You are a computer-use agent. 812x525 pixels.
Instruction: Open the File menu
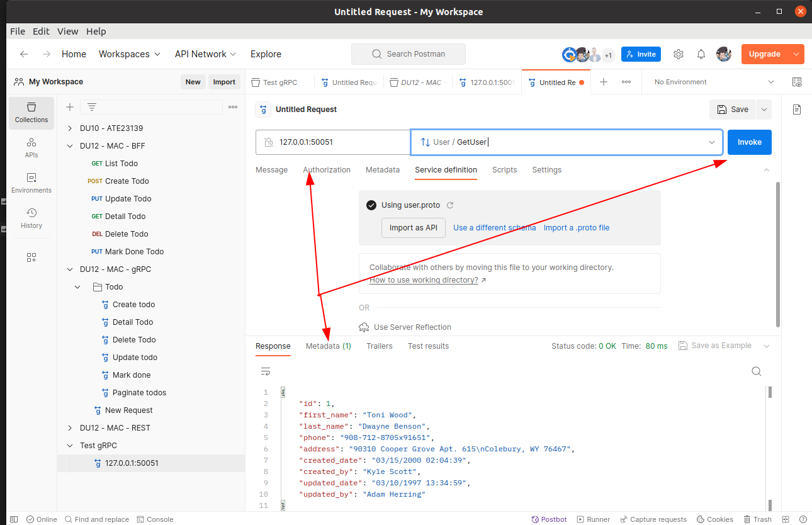coord(18,31)
